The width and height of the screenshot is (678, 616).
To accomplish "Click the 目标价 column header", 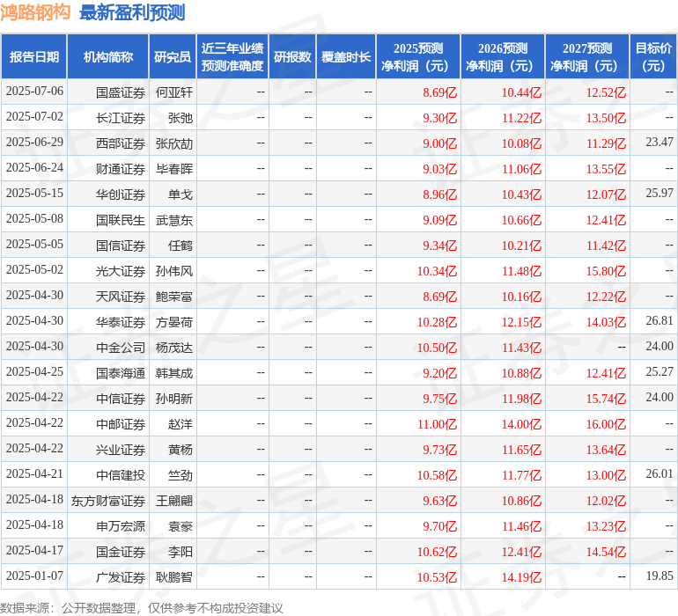I will [x=653, y=57].
